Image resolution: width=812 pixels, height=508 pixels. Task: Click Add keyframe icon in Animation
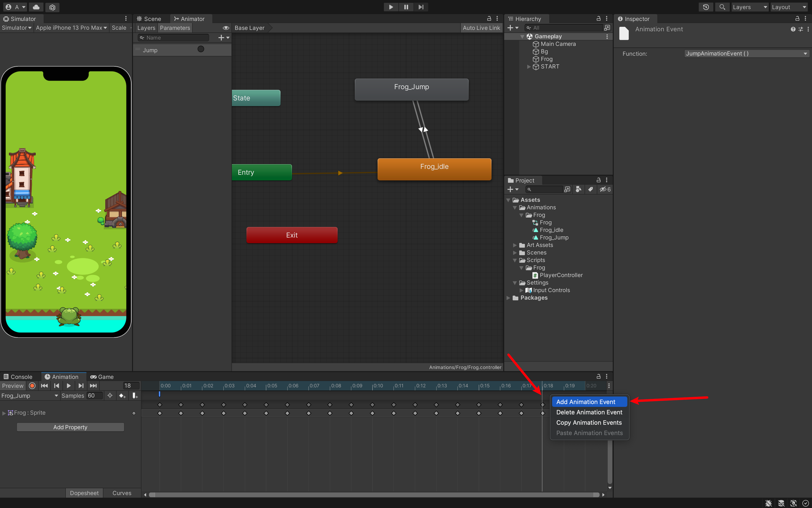(x=122, y=396)
